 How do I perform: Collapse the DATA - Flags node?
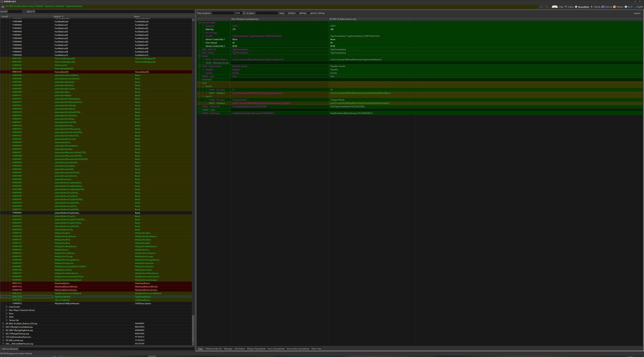coord(200,66)
